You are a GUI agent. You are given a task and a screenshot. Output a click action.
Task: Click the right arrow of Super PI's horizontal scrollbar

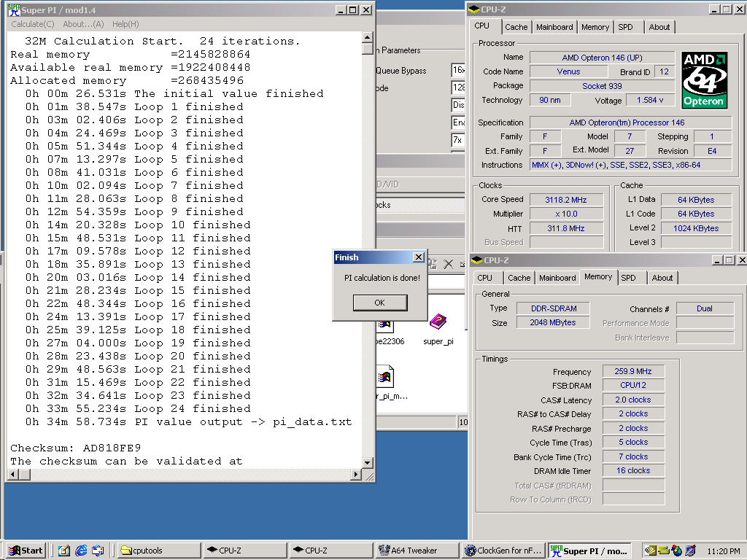(355, 474)
